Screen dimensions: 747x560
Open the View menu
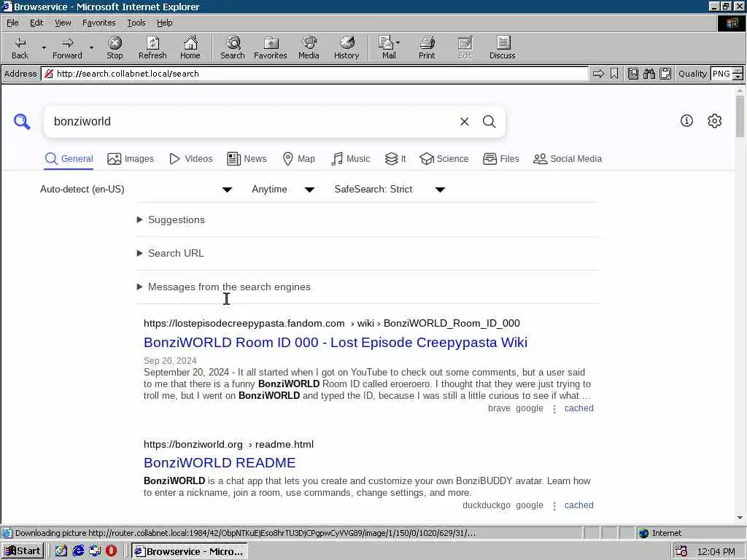63,23
